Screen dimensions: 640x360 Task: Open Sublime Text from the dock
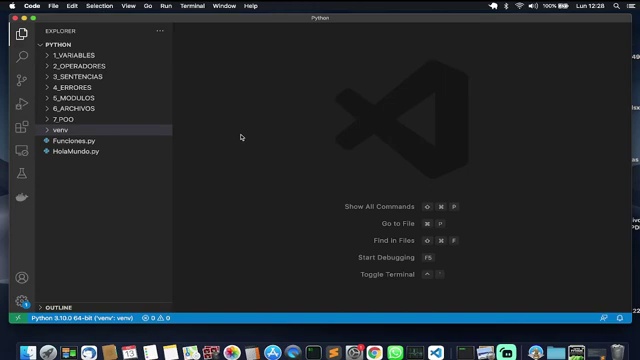pos(334,352)
